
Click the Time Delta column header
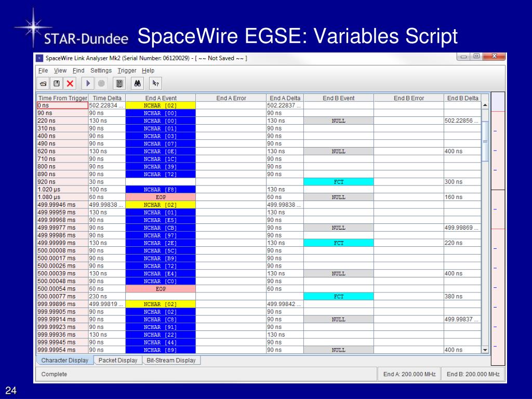pyautogui.click(x=107, y=98)
